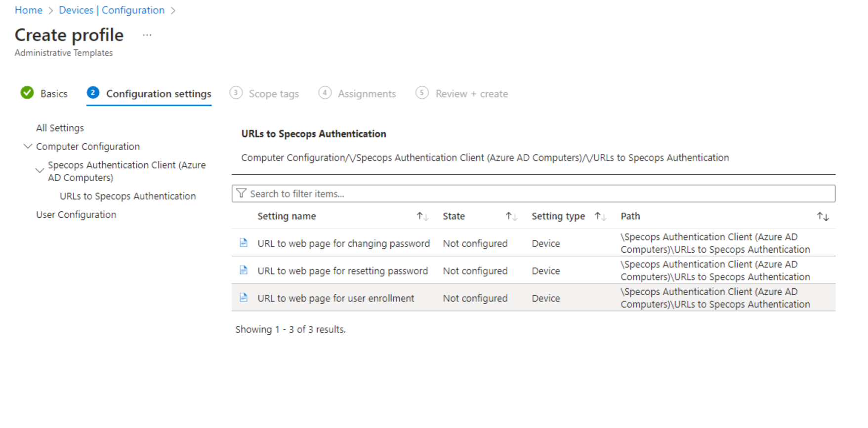Click the Setting type column header
This screenshot has height=428, width=868.
coord(558,216)
